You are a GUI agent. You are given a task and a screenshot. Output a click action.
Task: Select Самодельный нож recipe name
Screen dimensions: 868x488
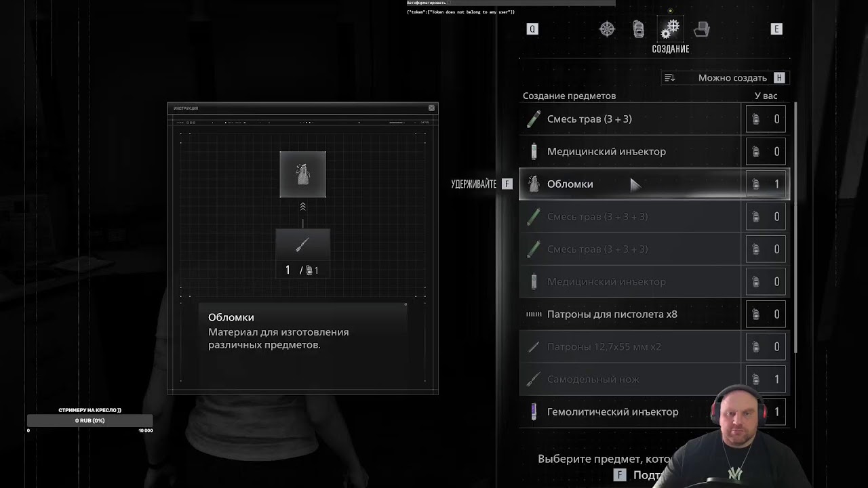(x=593, y=379)
